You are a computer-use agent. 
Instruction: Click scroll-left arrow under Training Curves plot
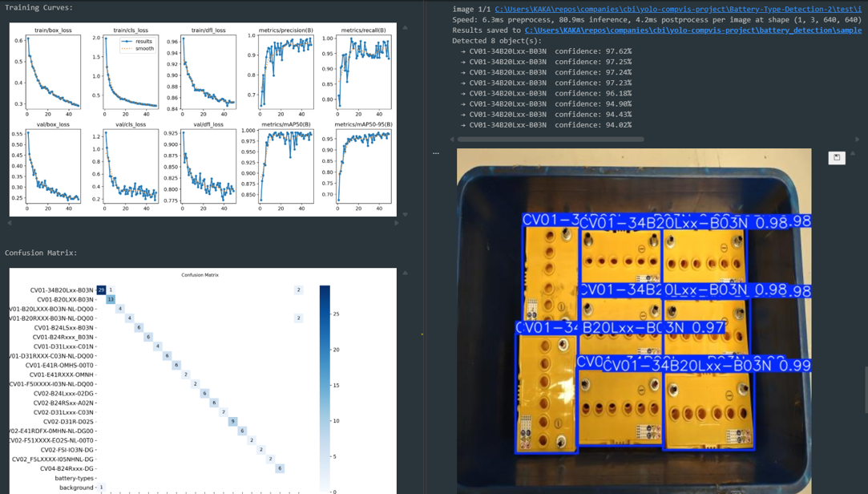click(x=10, y=223)
